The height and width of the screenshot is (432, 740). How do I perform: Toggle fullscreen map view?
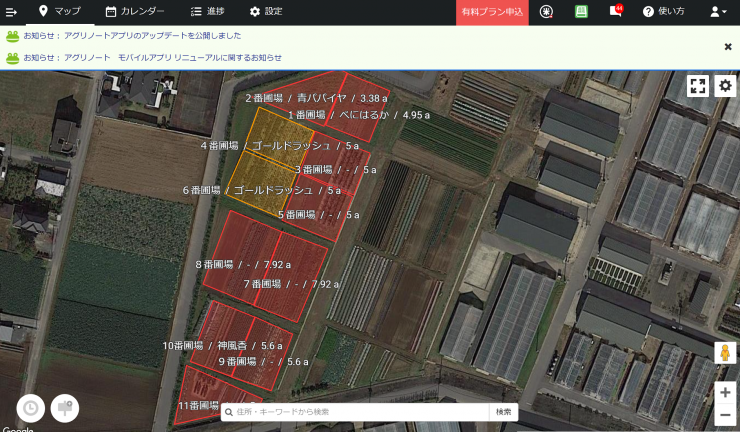pyautogui.click(x=698, y=86)
